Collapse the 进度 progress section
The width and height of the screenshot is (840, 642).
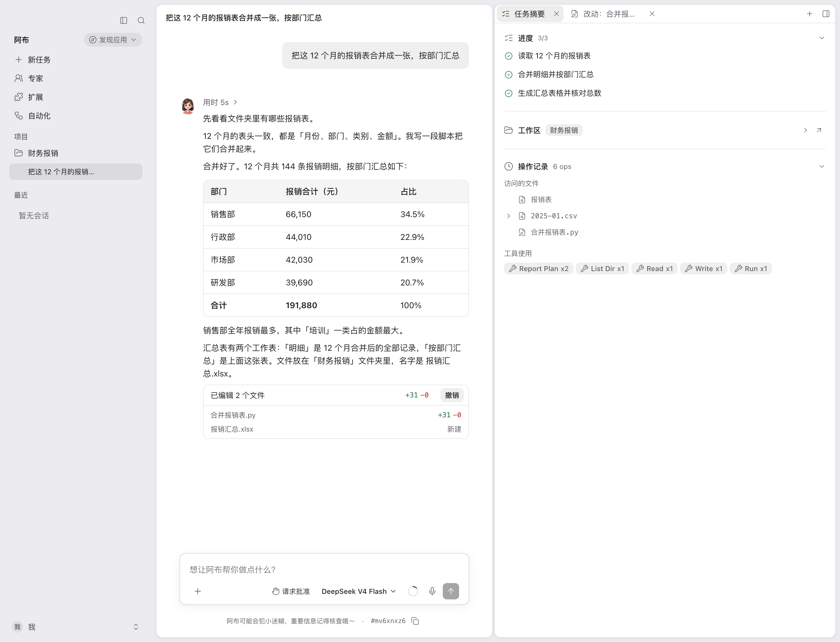822,38
